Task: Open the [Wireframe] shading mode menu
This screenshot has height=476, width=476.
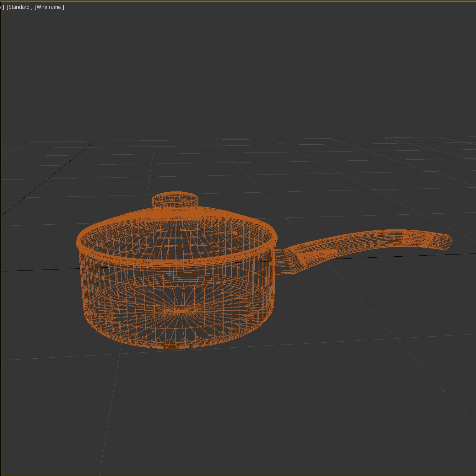Action: pyautogui.click(x=49, y=7)
